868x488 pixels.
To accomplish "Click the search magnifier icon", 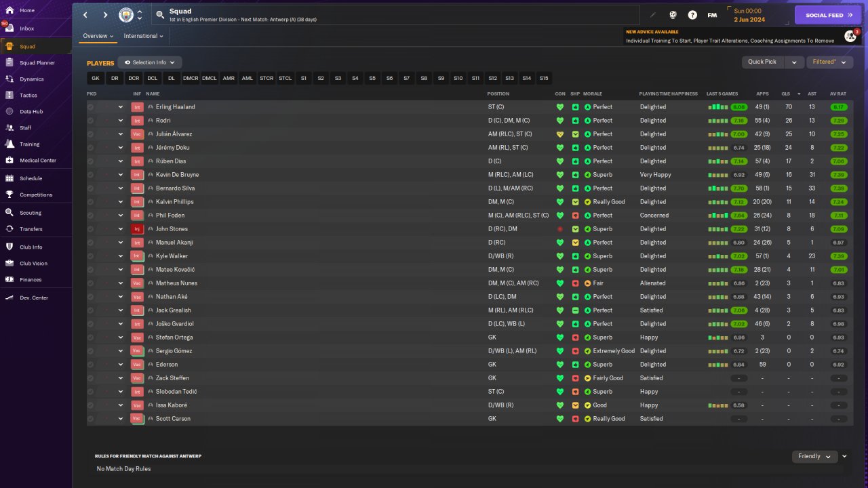I will pyautogui.click(x=159, y=15).
